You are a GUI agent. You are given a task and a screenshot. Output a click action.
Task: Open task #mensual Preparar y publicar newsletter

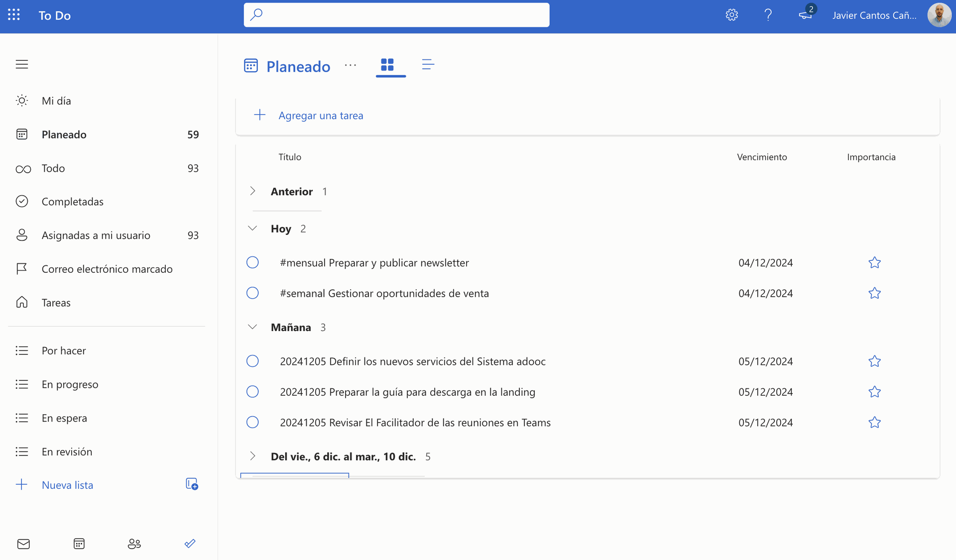point(374,263)
